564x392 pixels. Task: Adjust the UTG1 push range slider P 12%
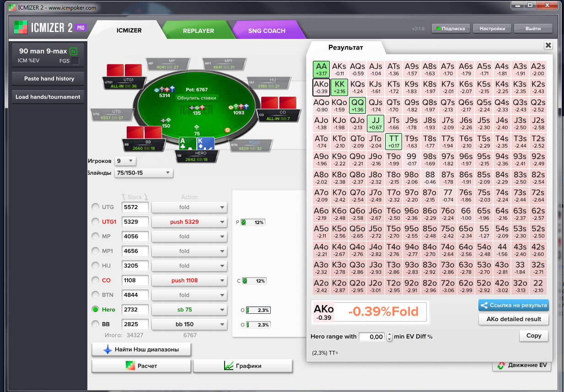tap(253, 222)
